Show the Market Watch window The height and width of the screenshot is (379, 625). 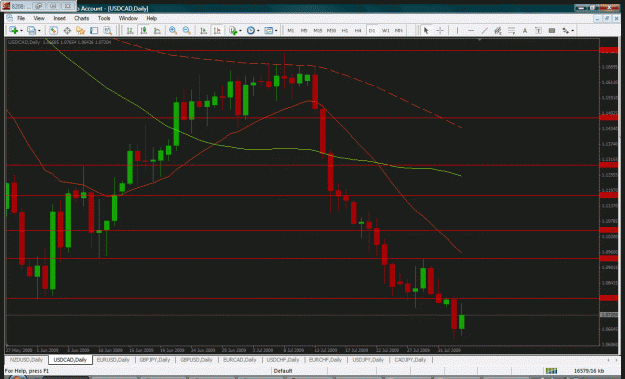coord(53,30)
